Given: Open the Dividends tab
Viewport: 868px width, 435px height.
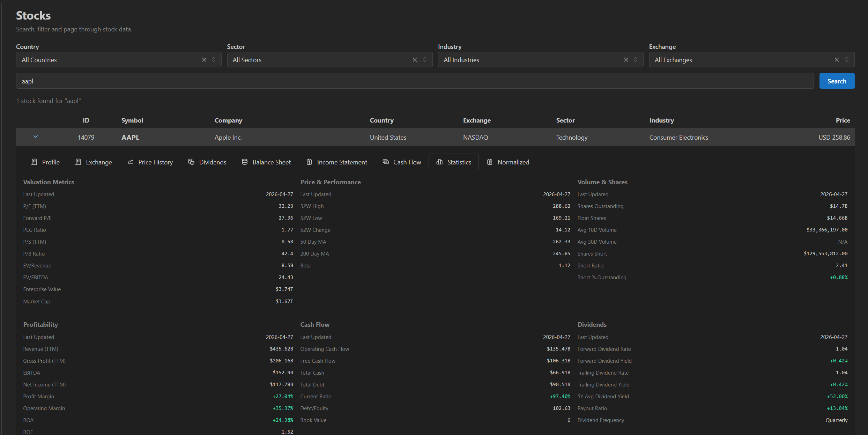Looking at the screenshot, I should point(207,162).
